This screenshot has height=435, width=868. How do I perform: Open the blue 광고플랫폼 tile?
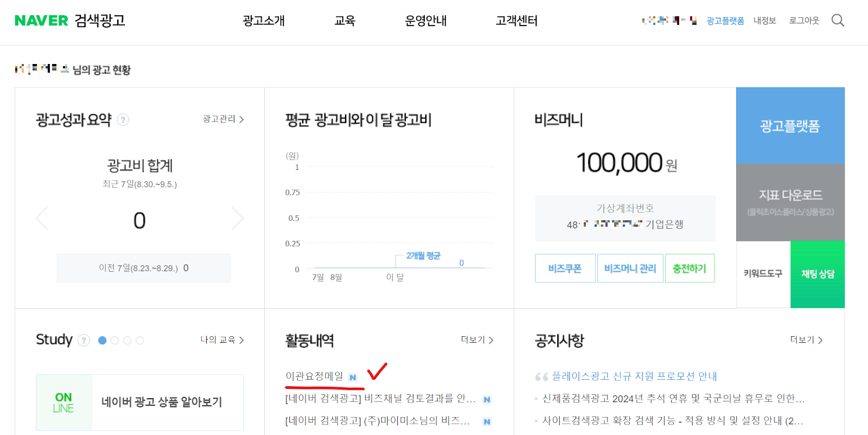coord(790,125)
